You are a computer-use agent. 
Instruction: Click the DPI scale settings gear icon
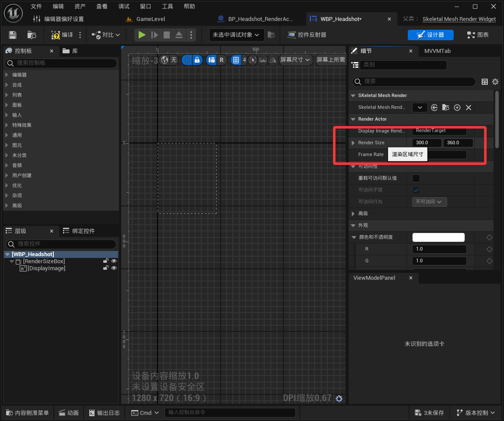(339, 399)
